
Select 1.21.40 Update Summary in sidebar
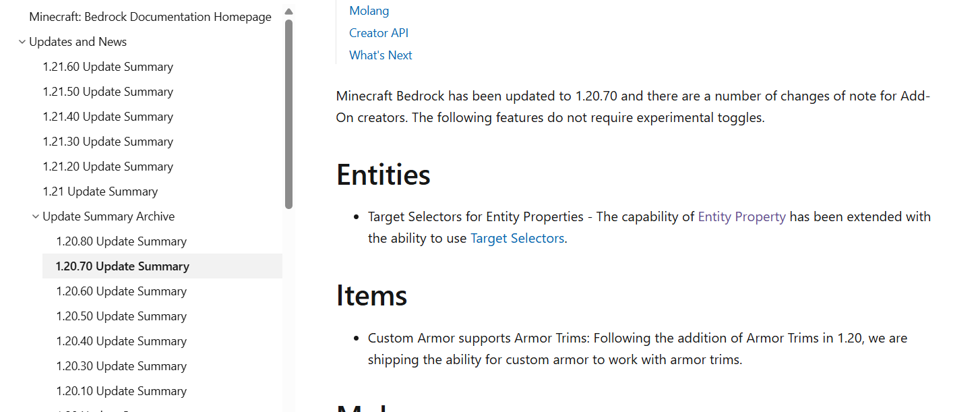click(108, 117)
